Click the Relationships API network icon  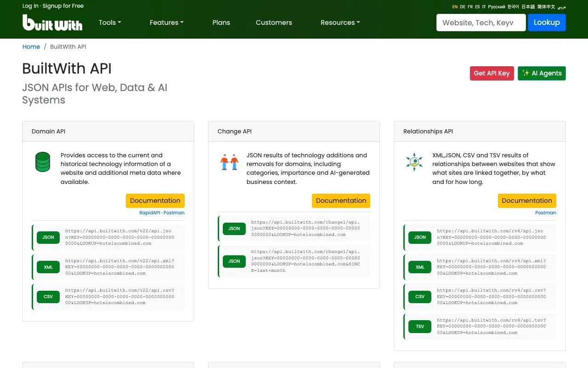(414, 162)
